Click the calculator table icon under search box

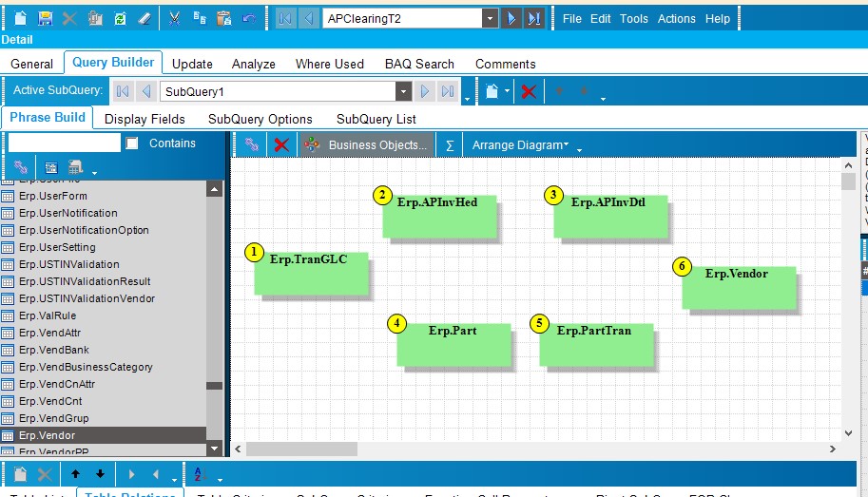tap(75, 166)
